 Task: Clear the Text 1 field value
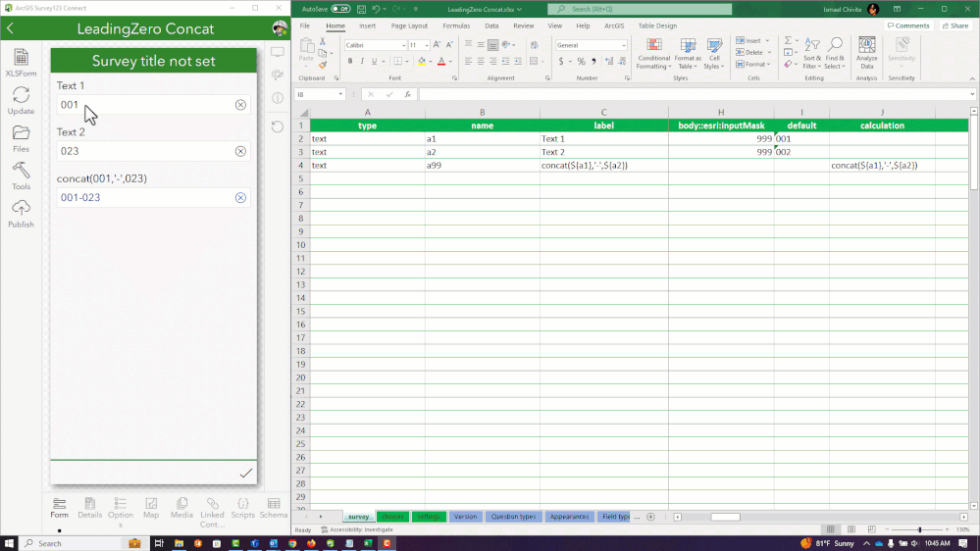(240, 105)
